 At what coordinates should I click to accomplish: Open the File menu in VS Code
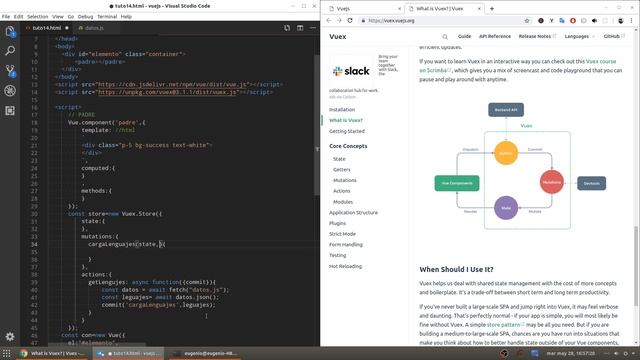click(x=6, y=17)
